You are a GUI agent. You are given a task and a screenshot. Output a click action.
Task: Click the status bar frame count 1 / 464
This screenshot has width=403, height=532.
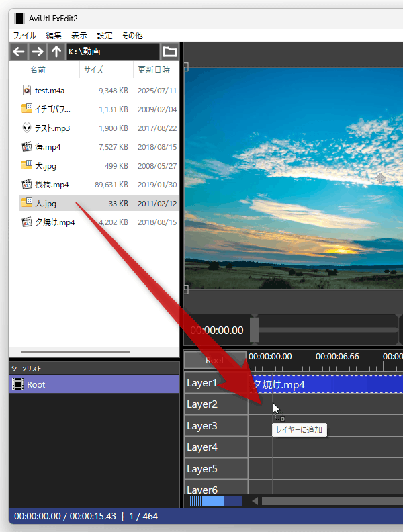pos(143,516)
